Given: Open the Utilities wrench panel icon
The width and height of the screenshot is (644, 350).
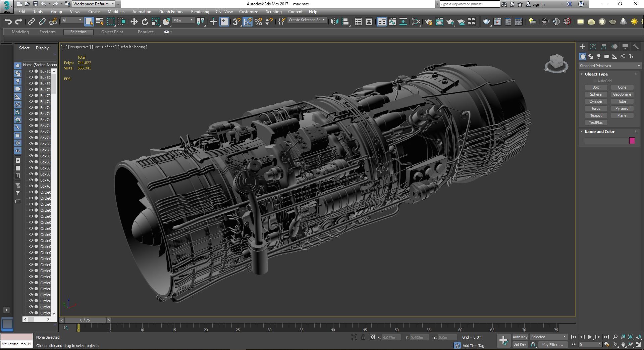Looking at the screenshot, I should (636, 46).
